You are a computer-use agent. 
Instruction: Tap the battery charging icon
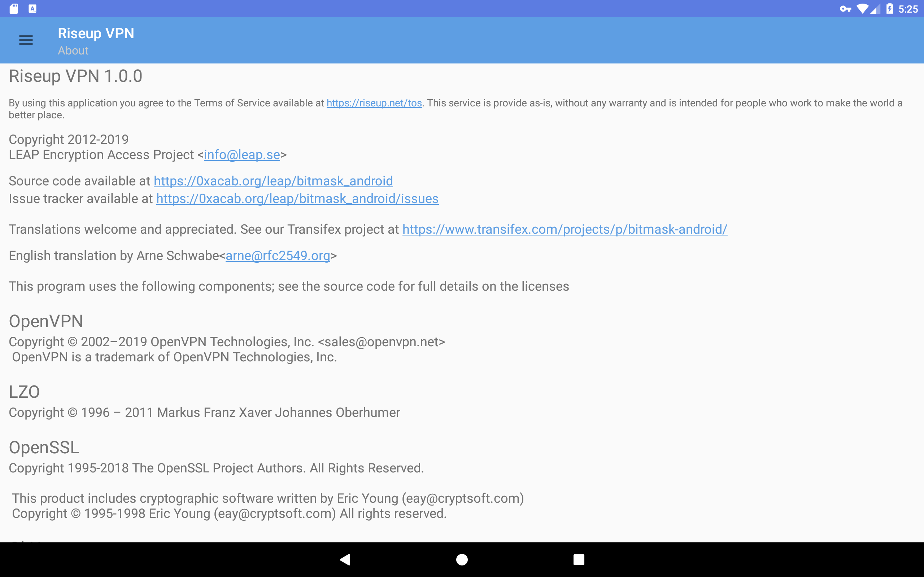890,9
